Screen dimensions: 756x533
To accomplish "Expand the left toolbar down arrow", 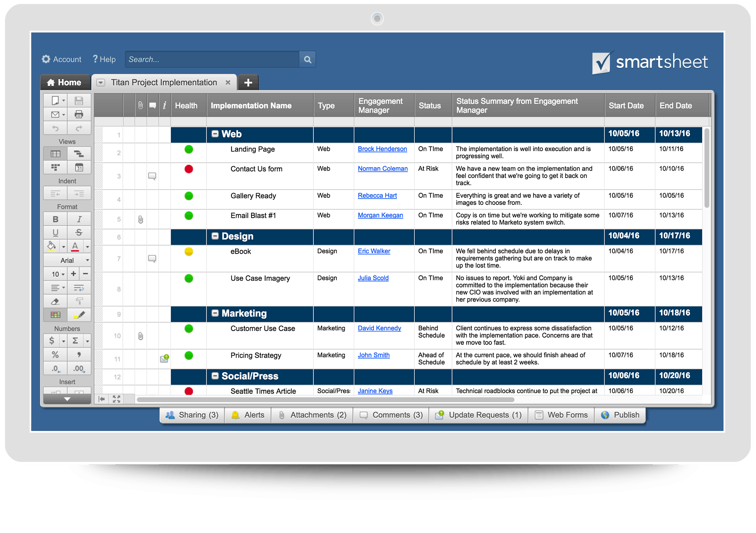I will click(x=67, y=399).
